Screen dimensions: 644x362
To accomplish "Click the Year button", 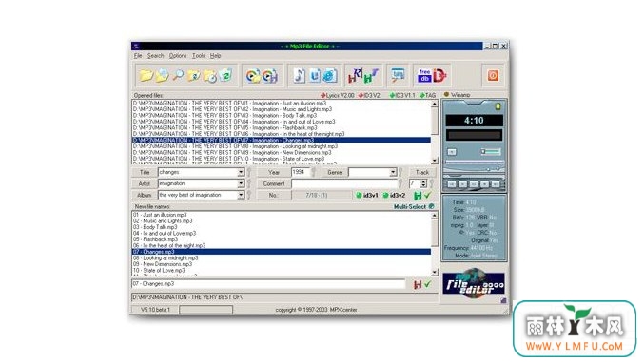I will coord(274,172).
